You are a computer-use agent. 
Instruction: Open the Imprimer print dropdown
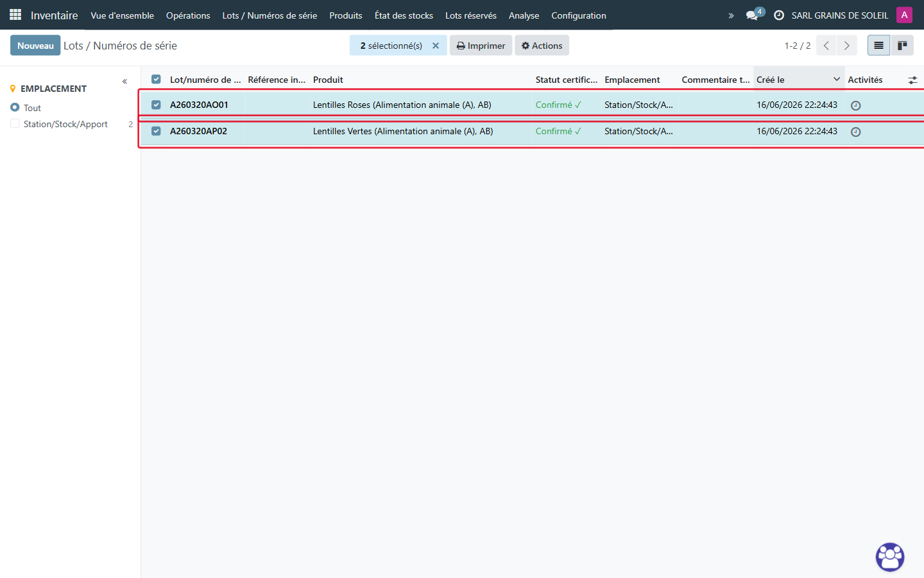click(x=481, y=46)
